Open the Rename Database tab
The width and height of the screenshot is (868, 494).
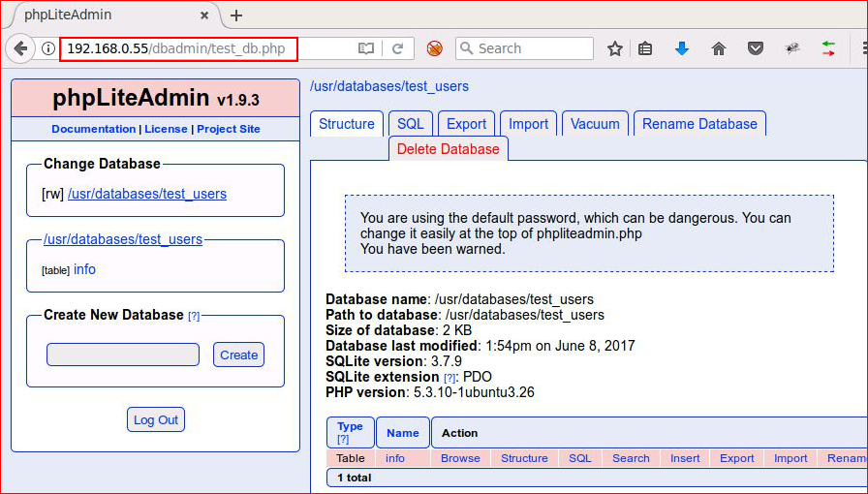[x=699, y=124]
